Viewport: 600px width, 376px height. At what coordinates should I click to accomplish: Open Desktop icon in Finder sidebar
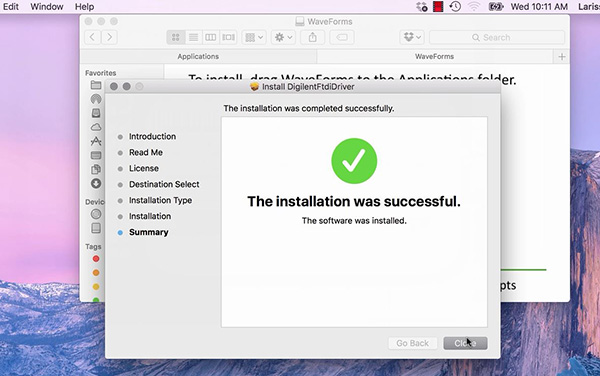point(96,155)
